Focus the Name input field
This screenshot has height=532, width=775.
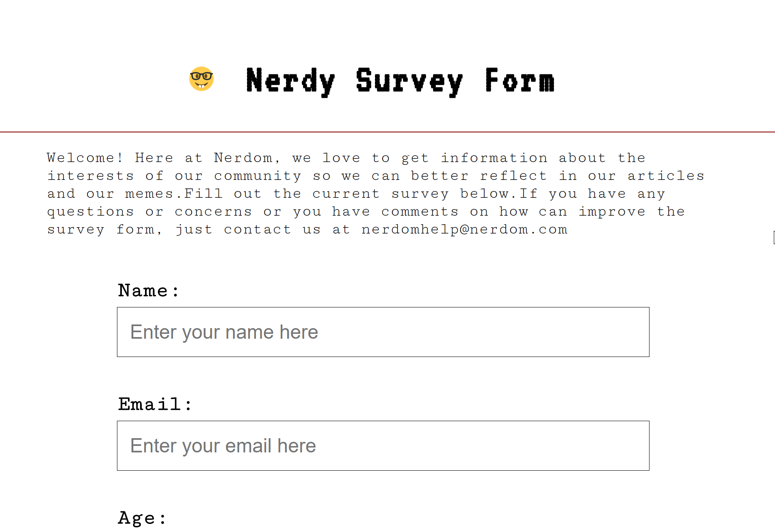383,332
